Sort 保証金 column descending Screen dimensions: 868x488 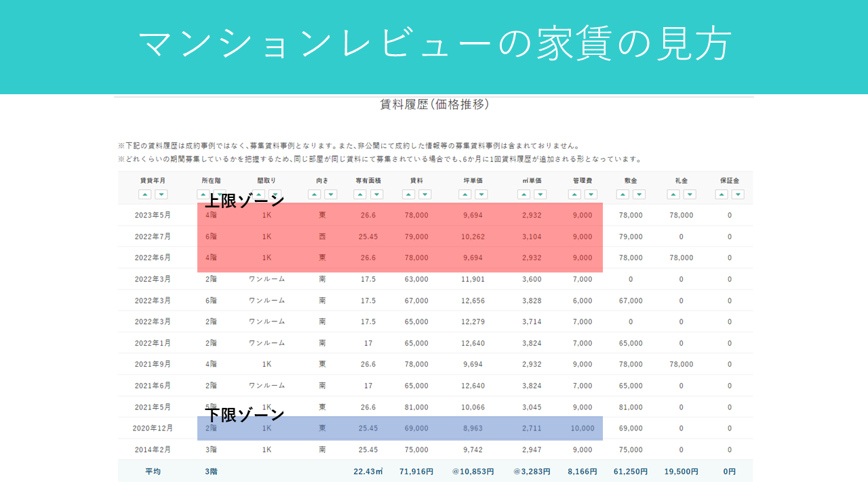click(x=738, y=195)
